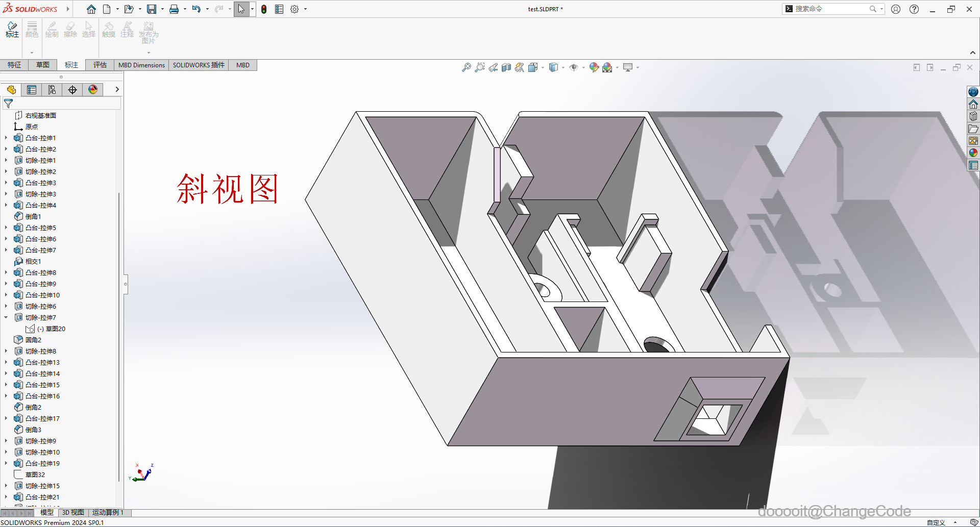
Task: Open the MBD Dimensions tab
Action: click(141, 65)
